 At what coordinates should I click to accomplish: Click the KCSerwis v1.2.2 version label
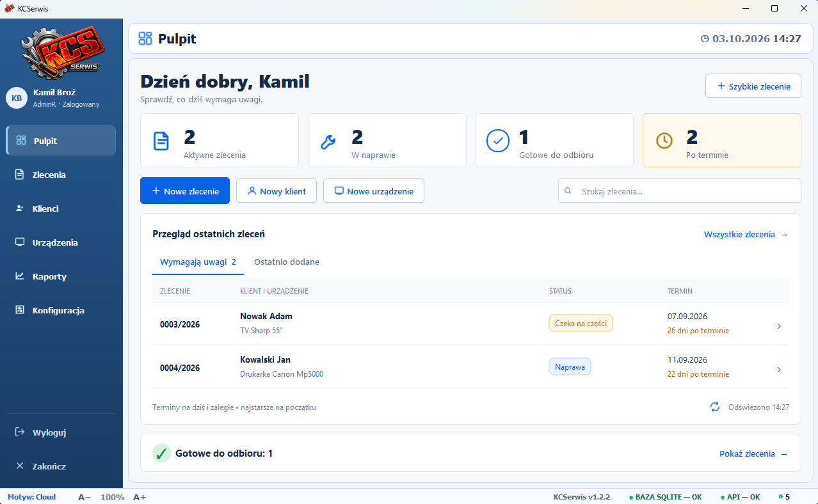(x=582, y=497)
